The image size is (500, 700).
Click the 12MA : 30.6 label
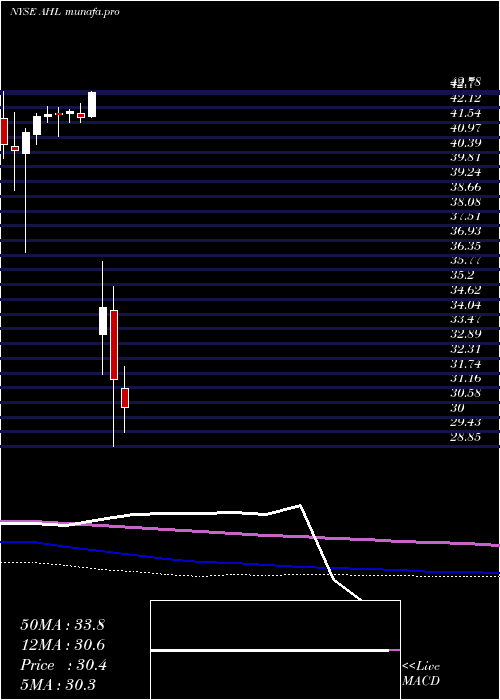click(x=62, y=645)
